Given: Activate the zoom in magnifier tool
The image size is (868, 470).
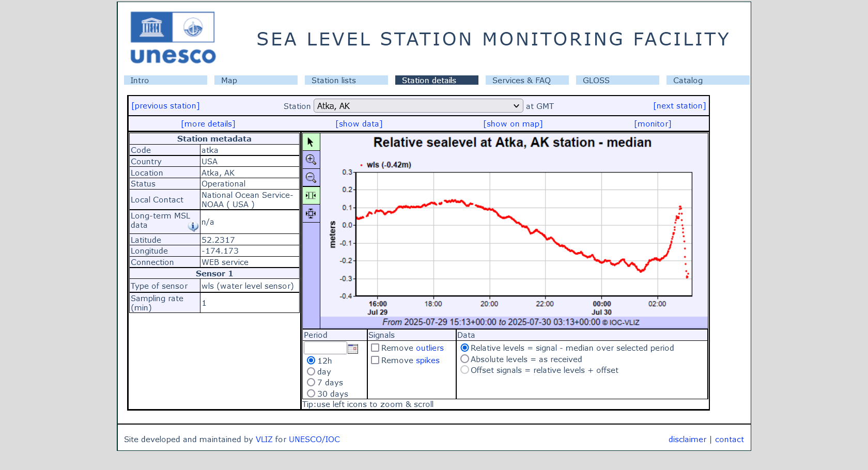Looking at the screenshot, I should coord(311,160).
